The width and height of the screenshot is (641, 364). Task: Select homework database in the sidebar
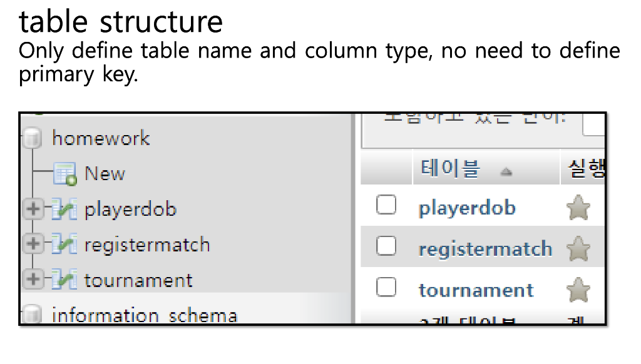click(101, 138)
